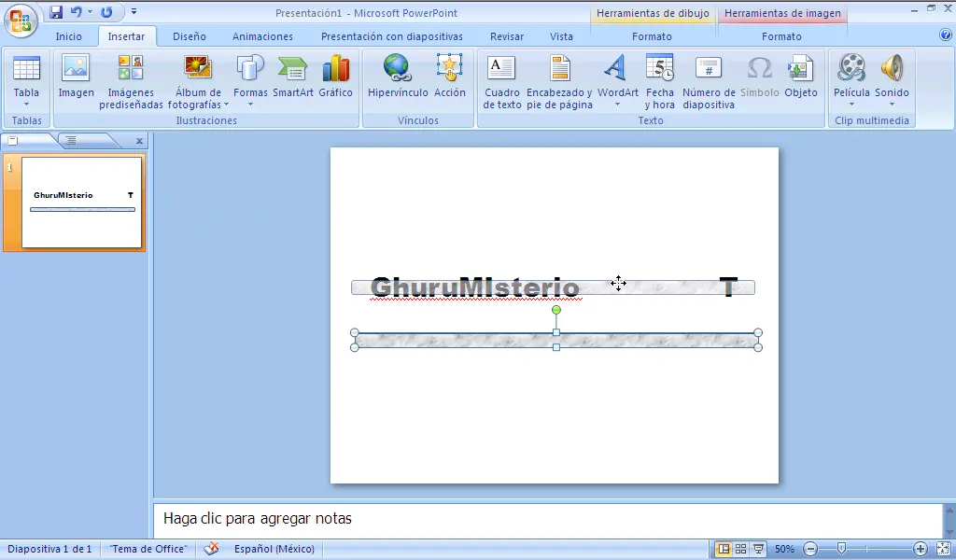Image resolution: width=956 pixels, height=560 pixels.
Task: Select slide 1 thumbnail
Action: (x=82, y=203)
